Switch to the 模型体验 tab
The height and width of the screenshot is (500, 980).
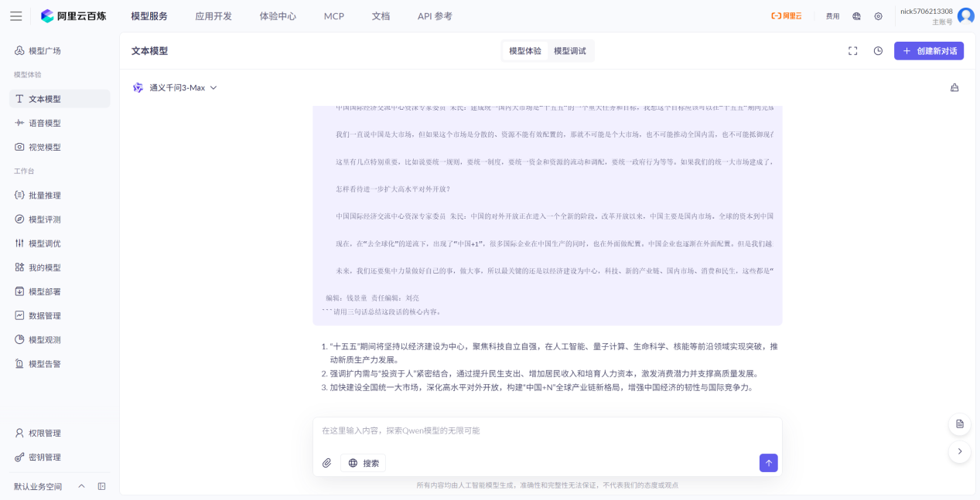point(525,51)
